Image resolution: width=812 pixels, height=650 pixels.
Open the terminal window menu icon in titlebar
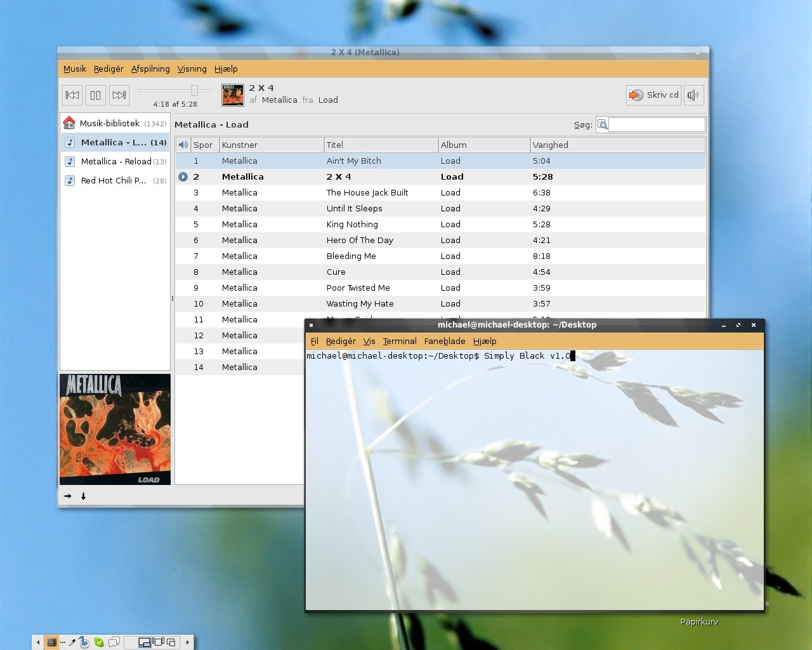(x=311, y=325)
